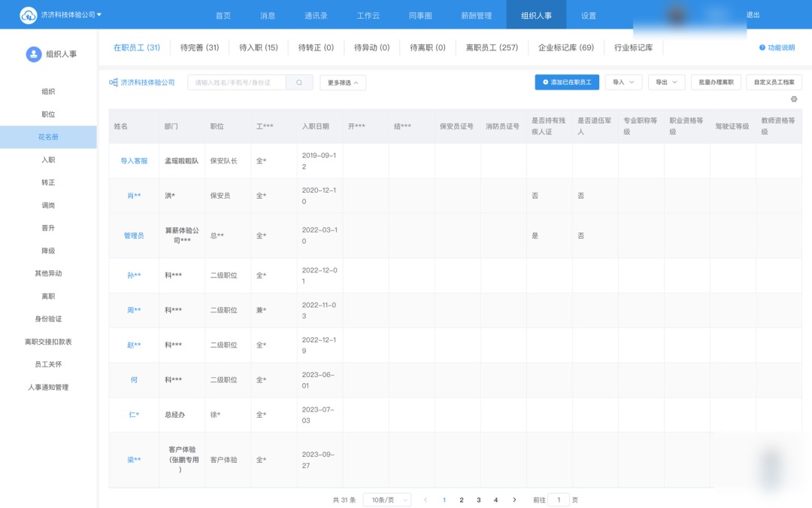Switch to 待转正 (0) tab

click(x=316, y=47)
